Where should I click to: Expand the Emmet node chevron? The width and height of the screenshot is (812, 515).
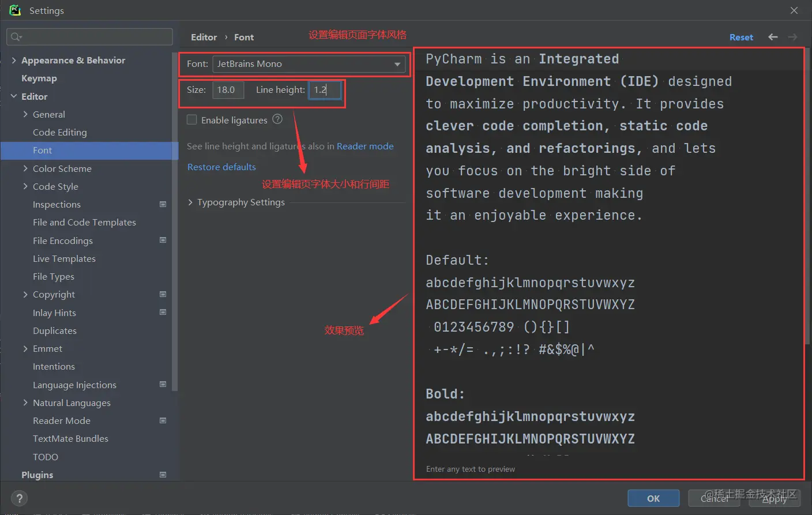click(x=25, y=348)
